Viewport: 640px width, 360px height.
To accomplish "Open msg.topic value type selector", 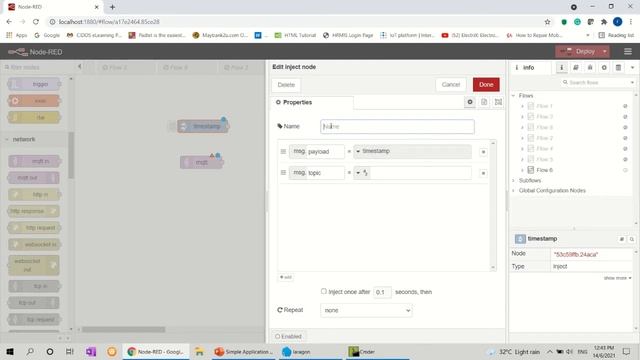I will 362,173.
